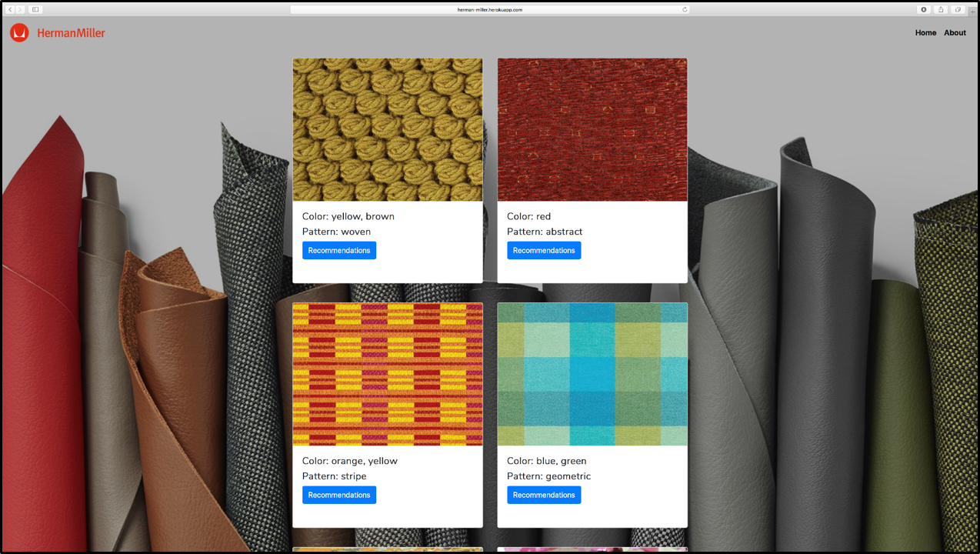Open the About nav link

[955, 33]
